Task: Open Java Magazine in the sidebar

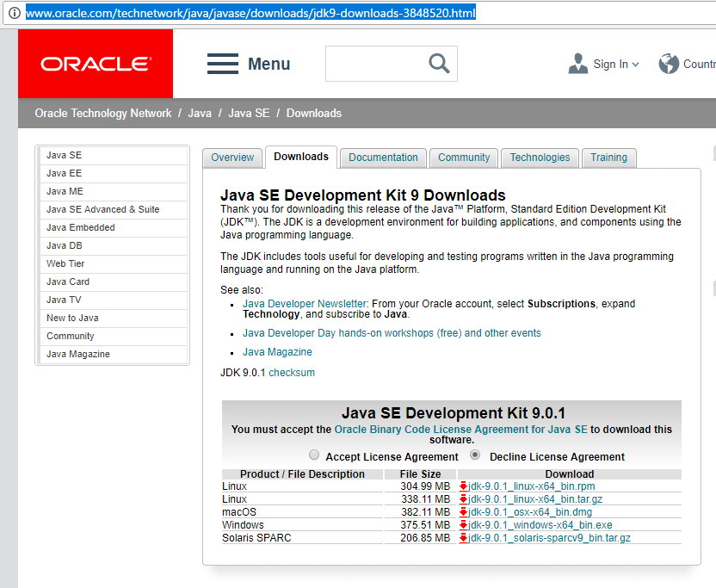Action: [x=114, y=354]
